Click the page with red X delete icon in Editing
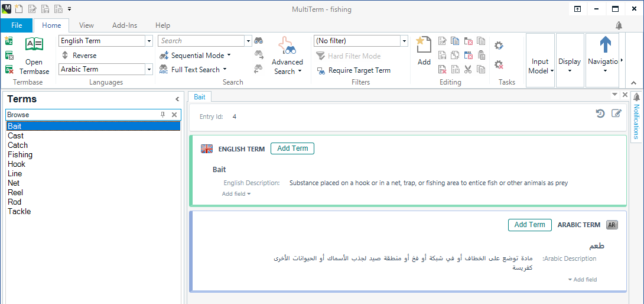This screenshot has height=304, width=644. 442,69
